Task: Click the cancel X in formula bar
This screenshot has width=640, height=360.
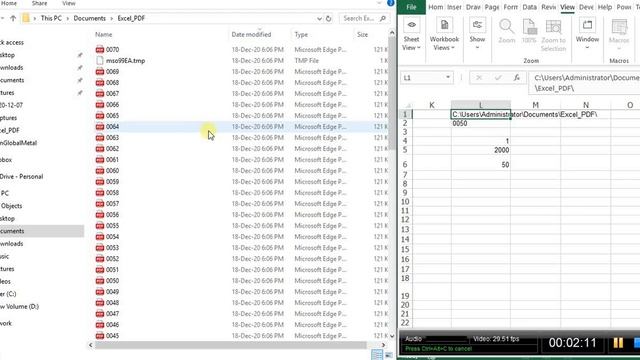Action: (479, 78)
